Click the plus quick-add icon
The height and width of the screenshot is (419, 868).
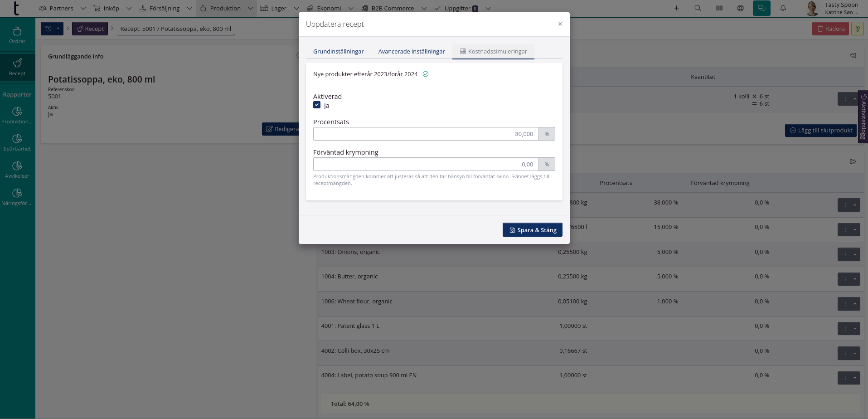click(x=676, y=8)
